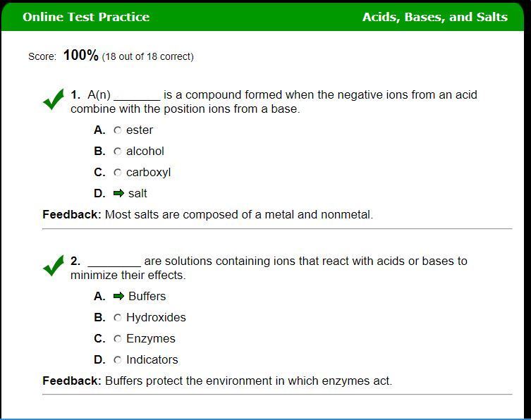Click the feedback about salts composition

coord(238,214)
